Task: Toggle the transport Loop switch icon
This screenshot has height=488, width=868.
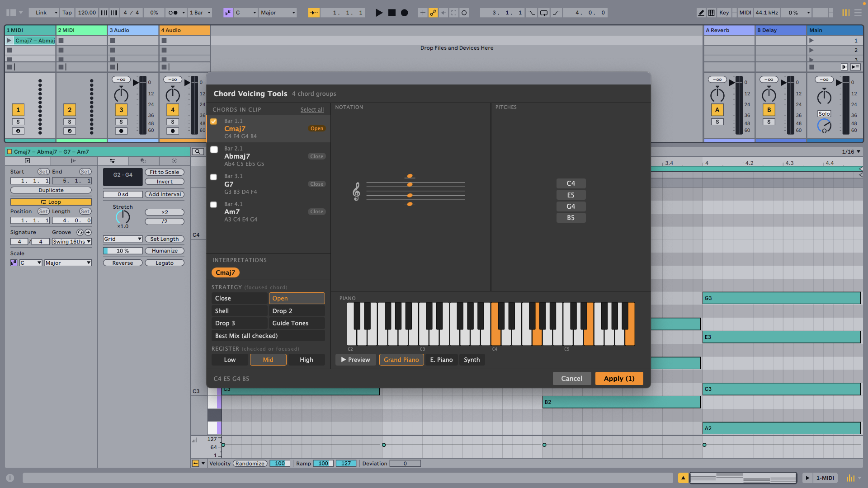Action: click(x=544, y=13)
